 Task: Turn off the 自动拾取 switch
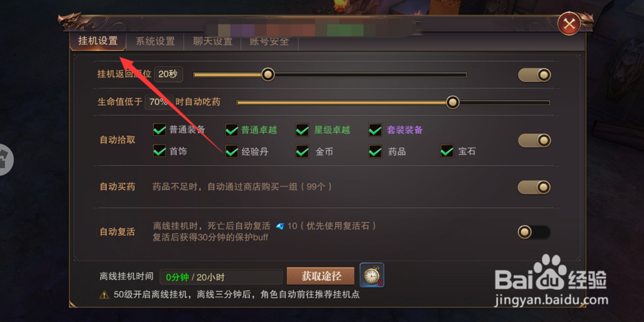[x=534, y=140]
